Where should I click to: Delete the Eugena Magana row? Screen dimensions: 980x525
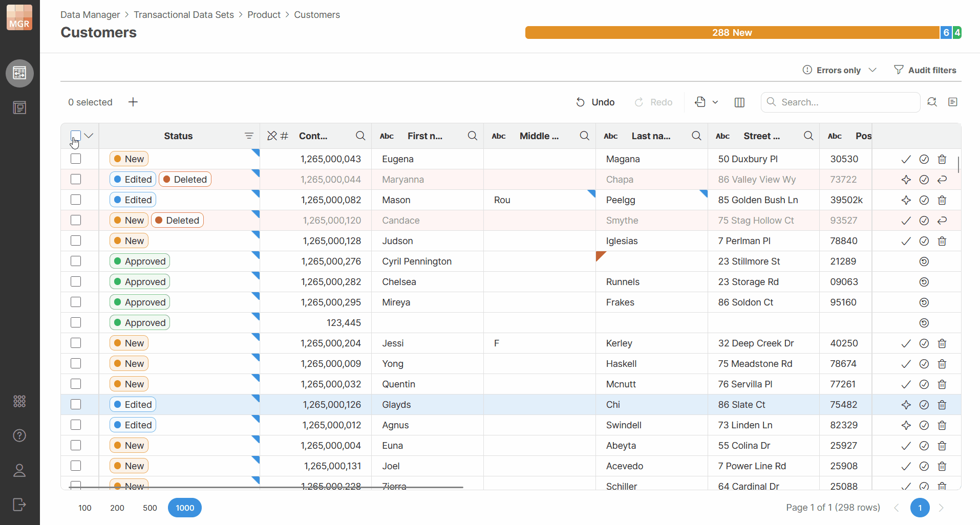(x=942, y=159)
